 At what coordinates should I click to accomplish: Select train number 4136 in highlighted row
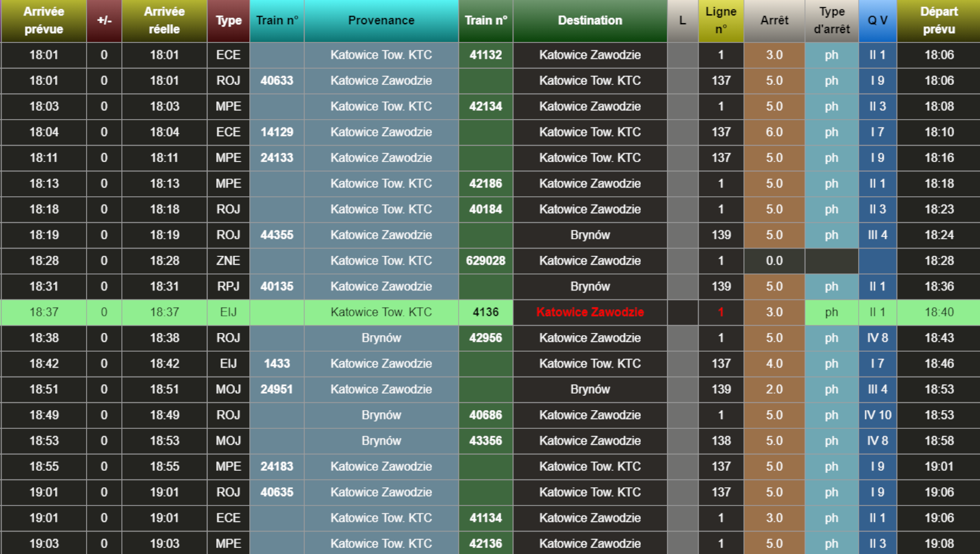click(x=486, y=312)
